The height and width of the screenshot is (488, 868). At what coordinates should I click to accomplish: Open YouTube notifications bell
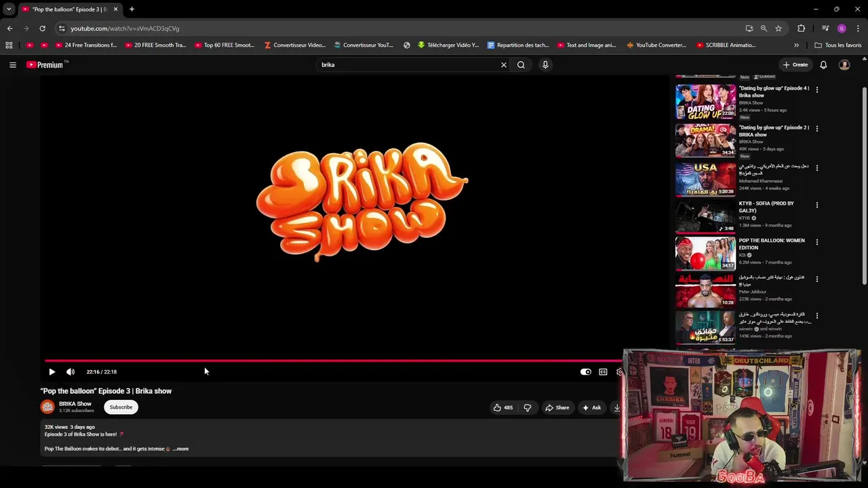(823, 64)
